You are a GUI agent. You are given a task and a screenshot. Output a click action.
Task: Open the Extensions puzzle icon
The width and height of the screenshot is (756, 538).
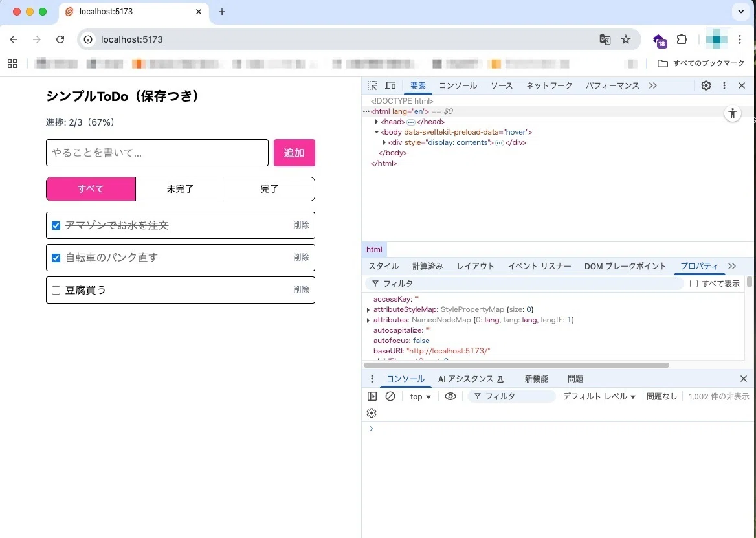tap(682, 39)
